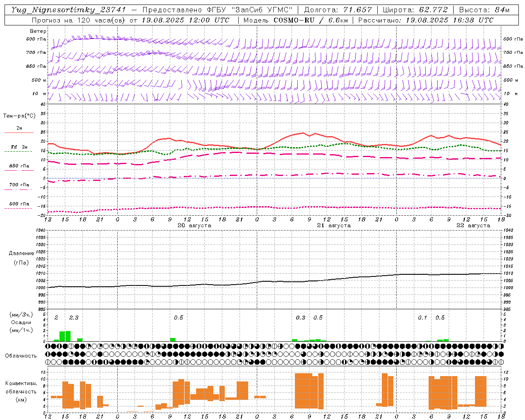Click the 20 августа date label
The image size is (525, 420).
(x=194, y=226)
